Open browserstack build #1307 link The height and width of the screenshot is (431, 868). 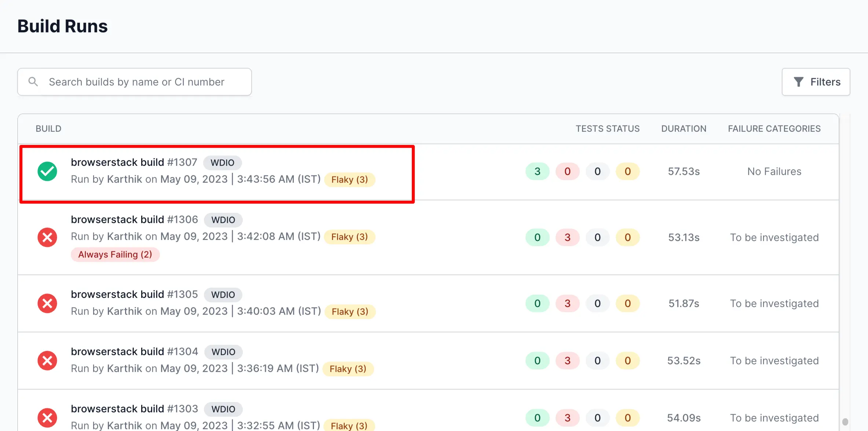point(134,162)
